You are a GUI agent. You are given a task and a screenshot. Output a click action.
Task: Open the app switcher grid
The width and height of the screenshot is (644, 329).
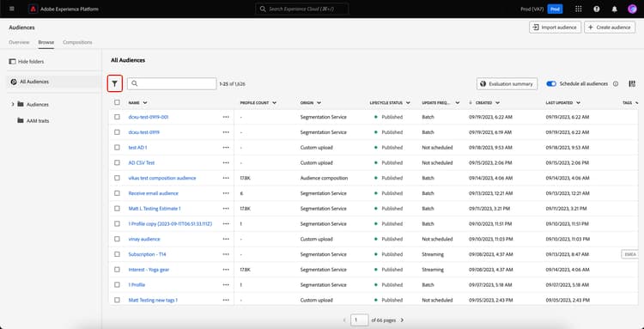tap(578, 9)
